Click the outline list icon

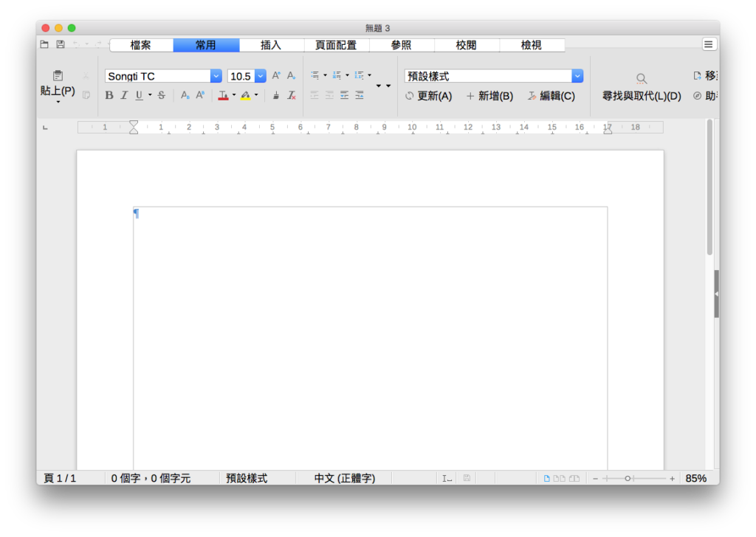360,75
